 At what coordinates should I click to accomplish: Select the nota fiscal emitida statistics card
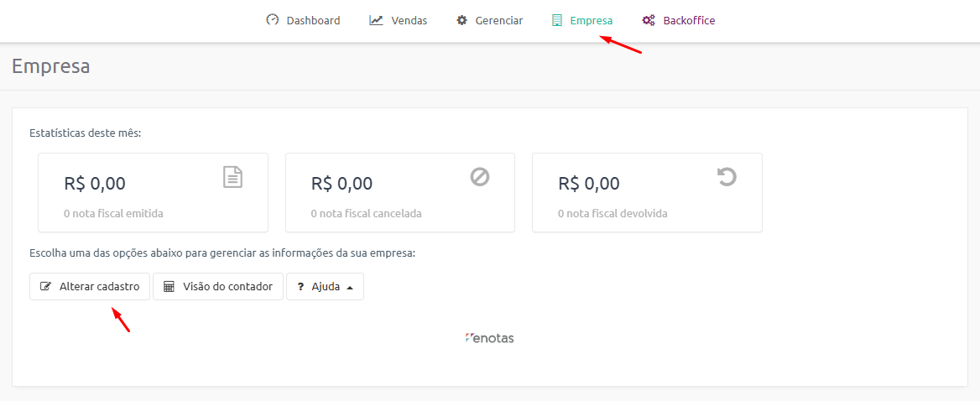[153, 192]
